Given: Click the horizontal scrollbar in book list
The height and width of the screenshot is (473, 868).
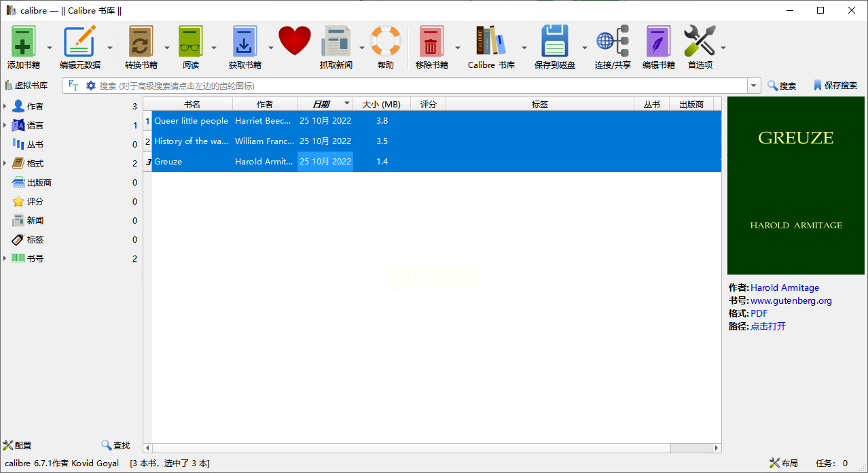Looking at the screenshot, I should coord(408,448).
